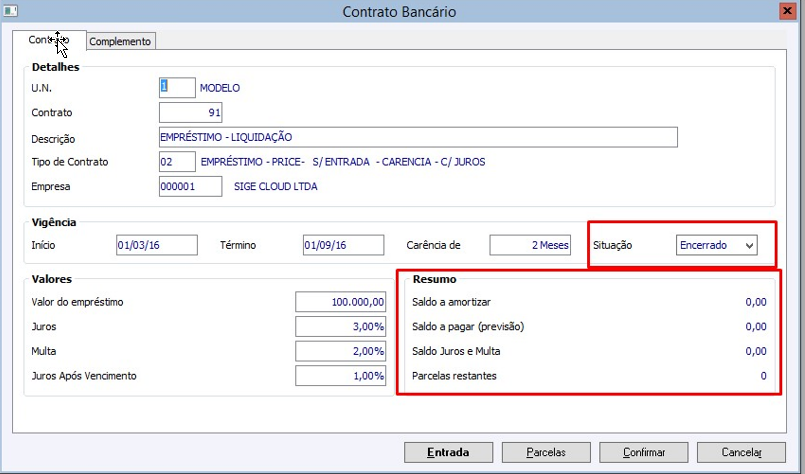Image resolution: width=805 pixels, height=474 pixels.
Task: Click the Juros Após Vencimento label
Action: [84, 376]
